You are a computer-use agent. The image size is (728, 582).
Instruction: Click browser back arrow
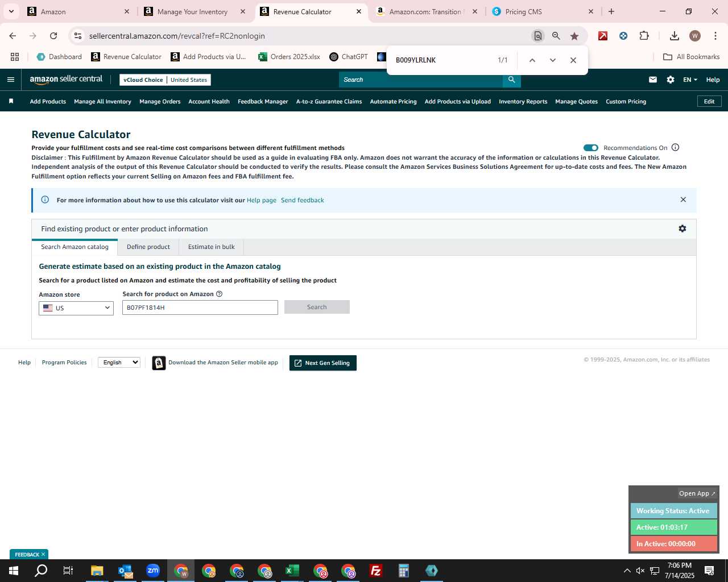pyautogui.click(x=13, y=36)
